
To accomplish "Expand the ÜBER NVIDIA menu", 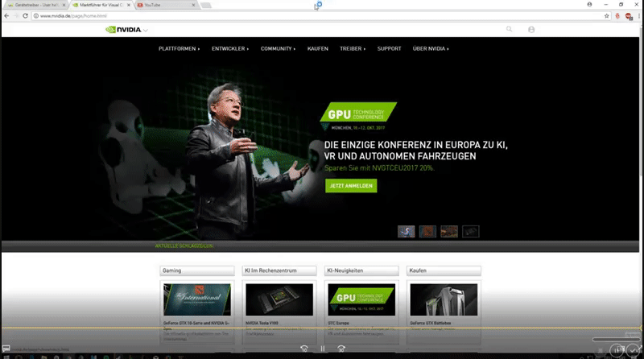I will tap(431, 48).
